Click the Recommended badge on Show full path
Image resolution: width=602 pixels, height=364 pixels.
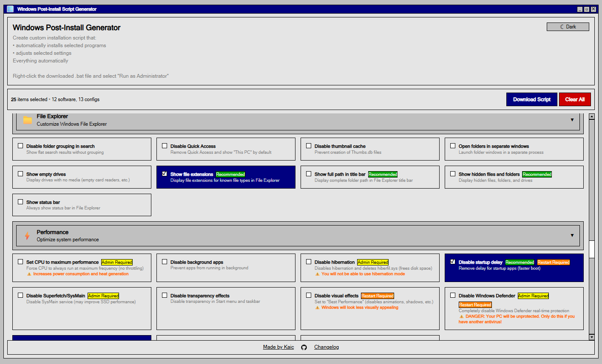[383, 174]
